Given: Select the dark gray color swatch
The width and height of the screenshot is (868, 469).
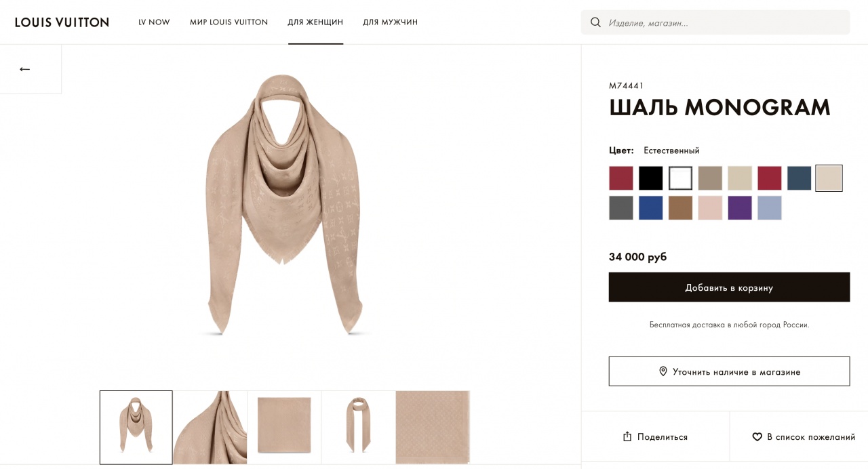Looking at the screenshot, I should 620,208.
